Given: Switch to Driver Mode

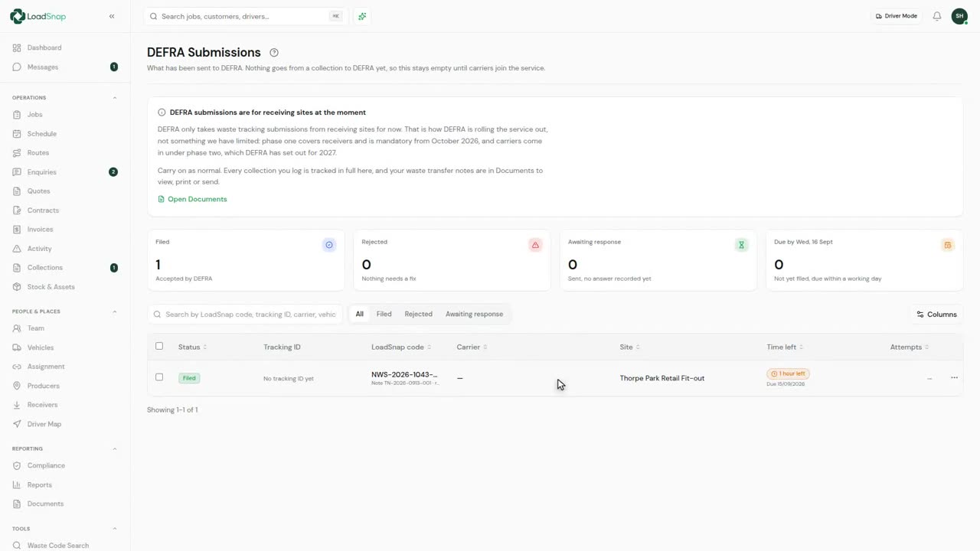Looking at the screenshot, I should (x=896, y=16).
